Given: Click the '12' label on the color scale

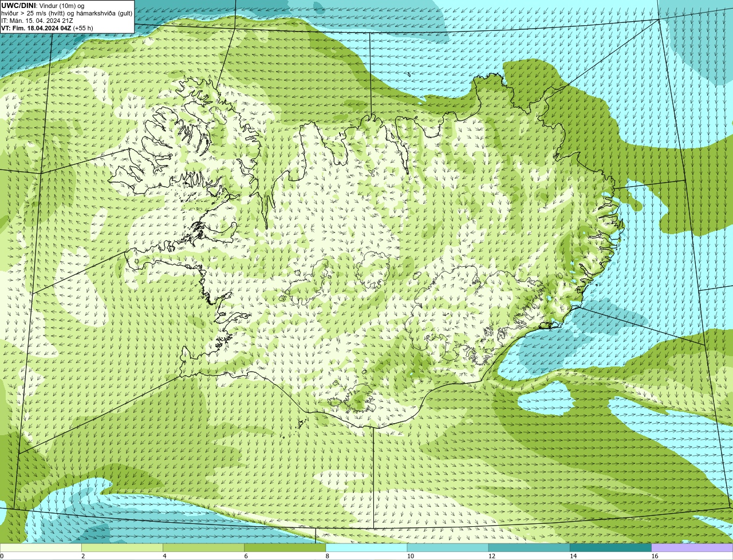Looking at the screenshot, I should point(491,556).
